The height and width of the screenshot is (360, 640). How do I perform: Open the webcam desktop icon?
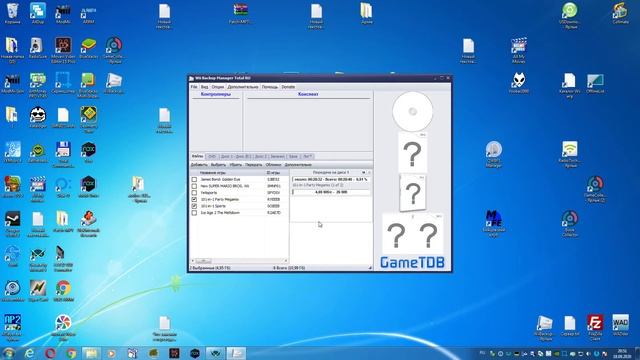tap(13, 291)
